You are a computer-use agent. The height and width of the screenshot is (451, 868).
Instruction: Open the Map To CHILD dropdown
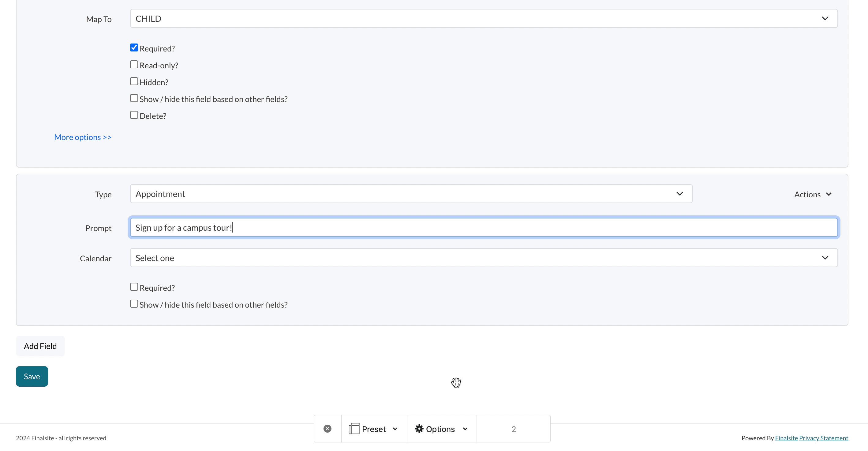[484, 19]
